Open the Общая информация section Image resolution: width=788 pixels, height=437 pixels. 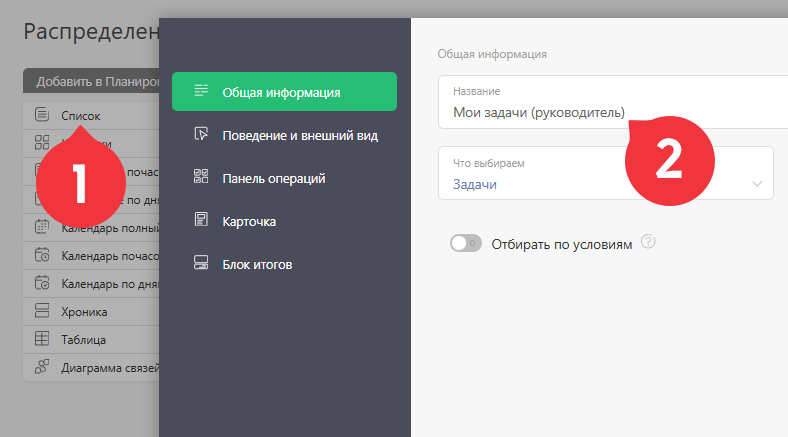pos(284,91)
